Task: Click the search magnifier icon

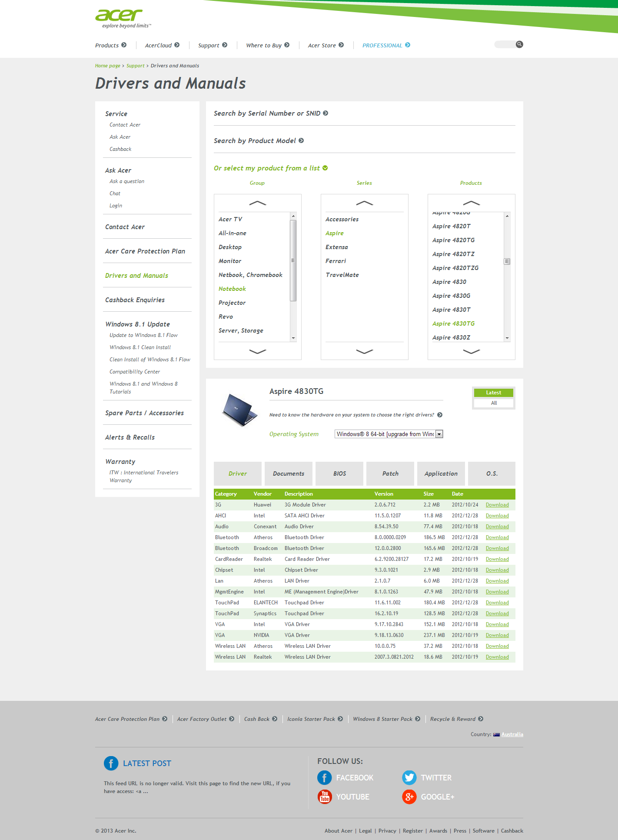Action: click(519, 44)
